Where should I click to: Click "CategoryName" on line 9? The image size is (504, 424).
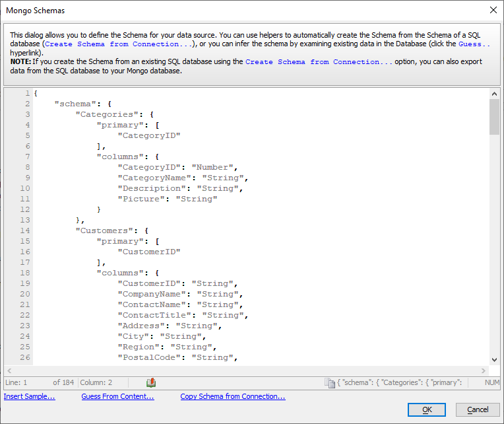click(x=154, y=178)
